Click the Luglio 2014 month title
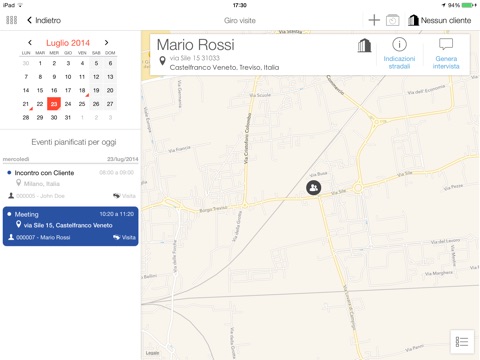480x360 pixels. [68, 43]
